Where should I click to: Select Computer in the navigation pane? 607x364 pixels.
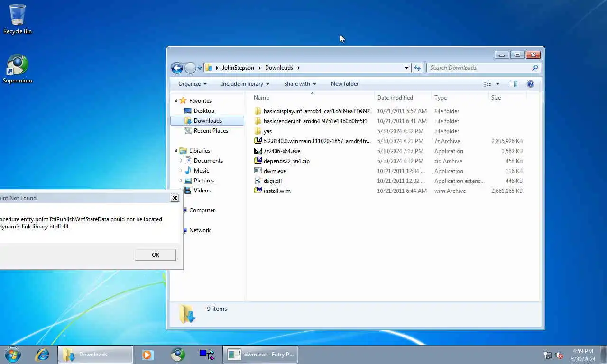coord(202,210)
